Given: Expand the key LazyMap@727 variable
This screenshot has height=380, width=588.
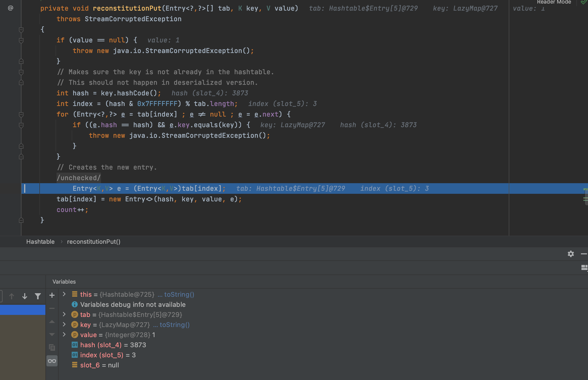Looking at the screenshot, I should 64,324.
